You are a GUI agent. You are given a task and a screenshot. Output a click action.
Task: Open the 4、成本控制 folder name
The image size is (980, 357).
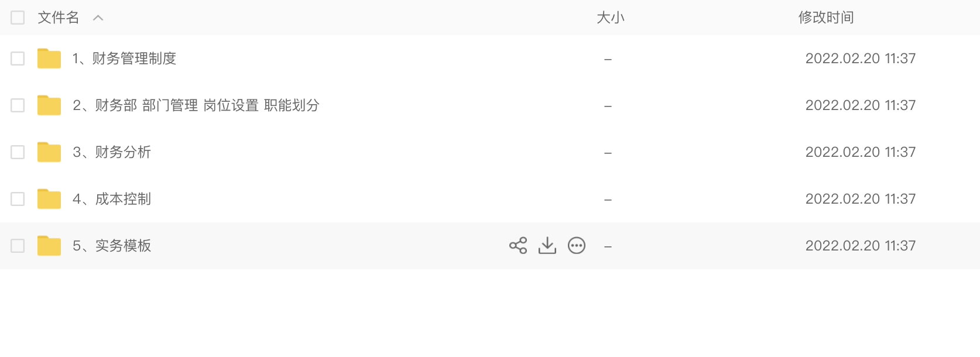coord(112,199)
